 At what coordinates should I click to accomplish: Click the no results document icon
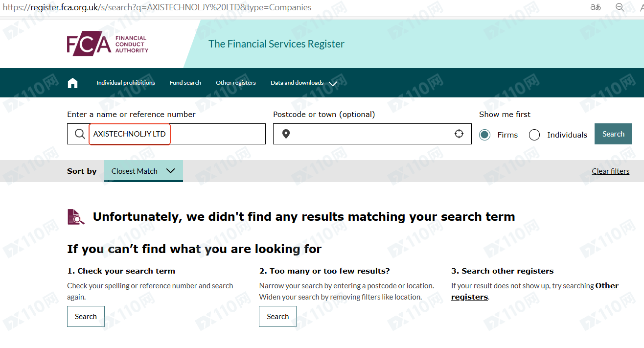click(x=76, y=217)
